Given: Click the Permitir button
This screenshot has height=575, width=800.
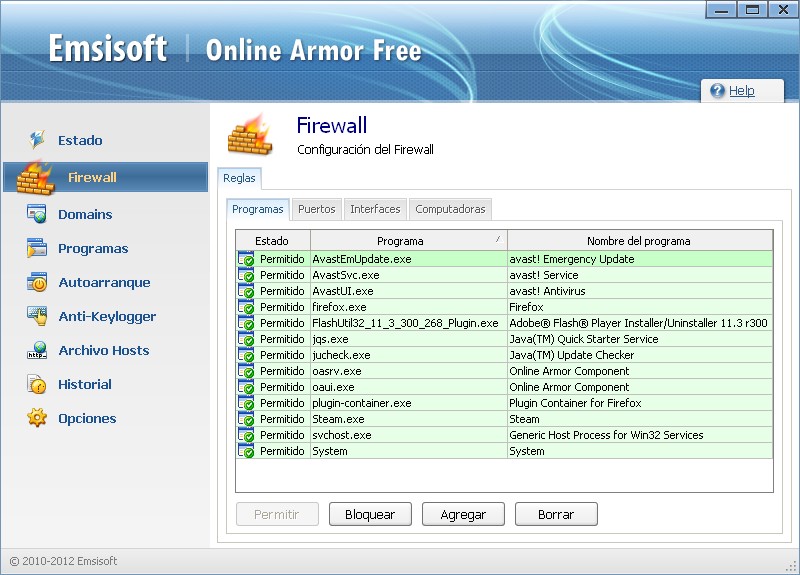Looking at the screenshot, I should tap(277, 514).
